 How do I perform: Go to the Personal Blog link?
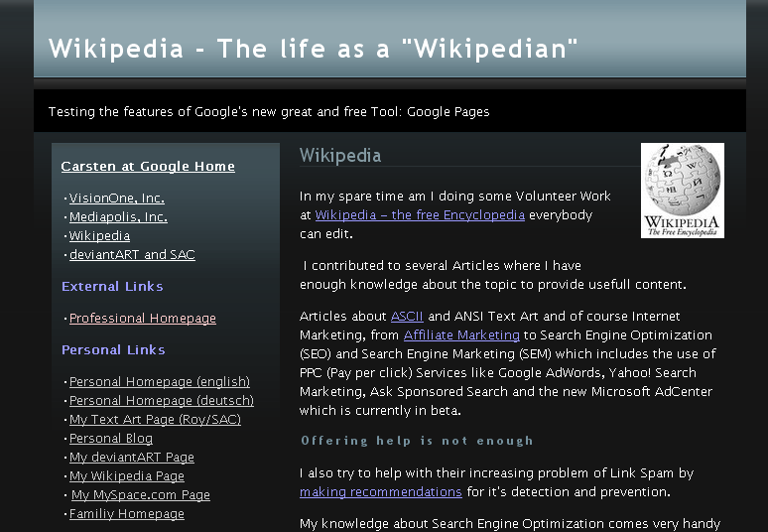(x=111, y=439)
